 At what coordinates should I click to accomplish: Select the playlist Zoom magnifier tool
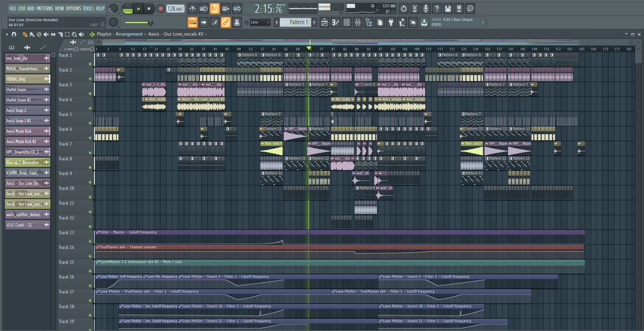coord(74,35)
